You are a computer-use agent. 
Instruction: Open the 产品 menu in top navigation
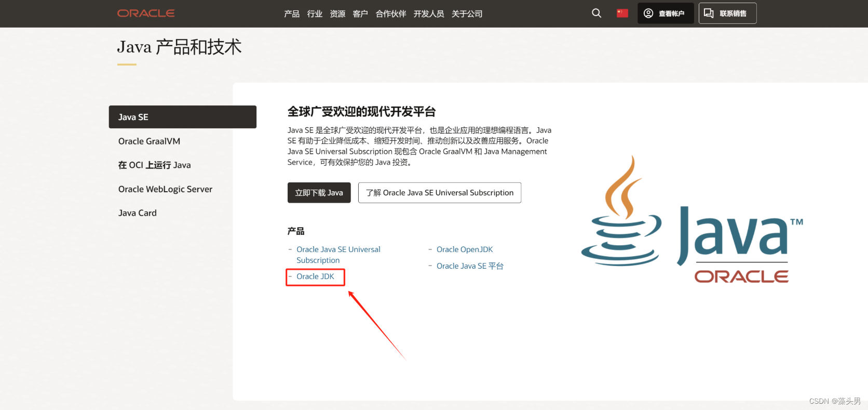click(292, 14)
